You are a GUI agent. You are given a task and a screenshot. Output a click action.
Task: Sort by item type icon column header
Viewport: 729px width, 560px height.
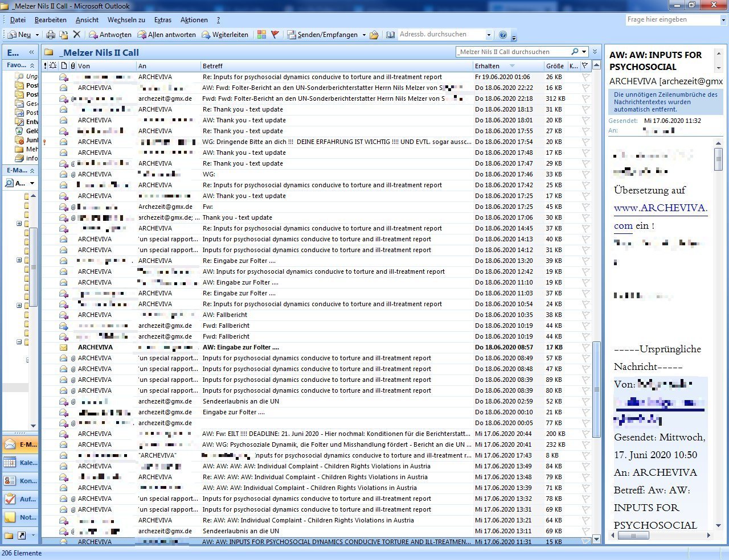[x=64, y=66]
